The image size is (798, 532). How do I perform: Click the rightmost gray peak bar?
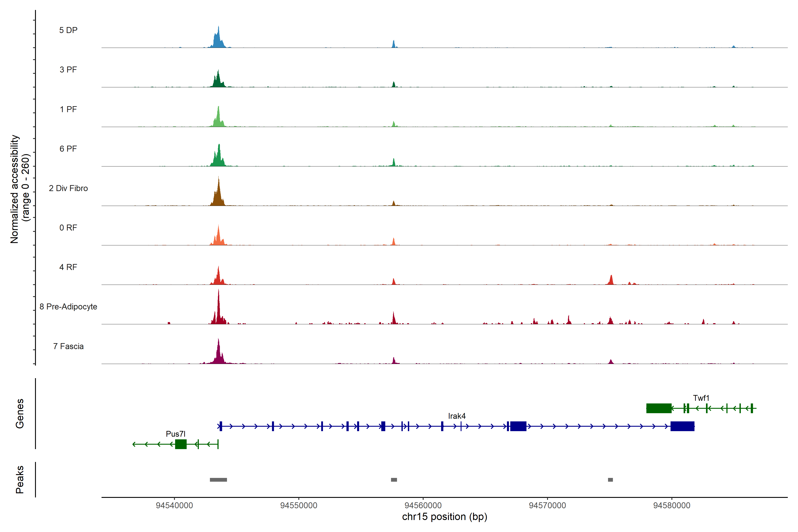click(x=610, y=480)
